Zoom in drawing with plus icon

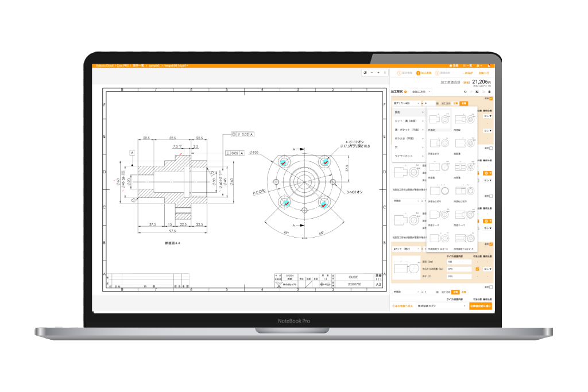(x=378, y=72)
